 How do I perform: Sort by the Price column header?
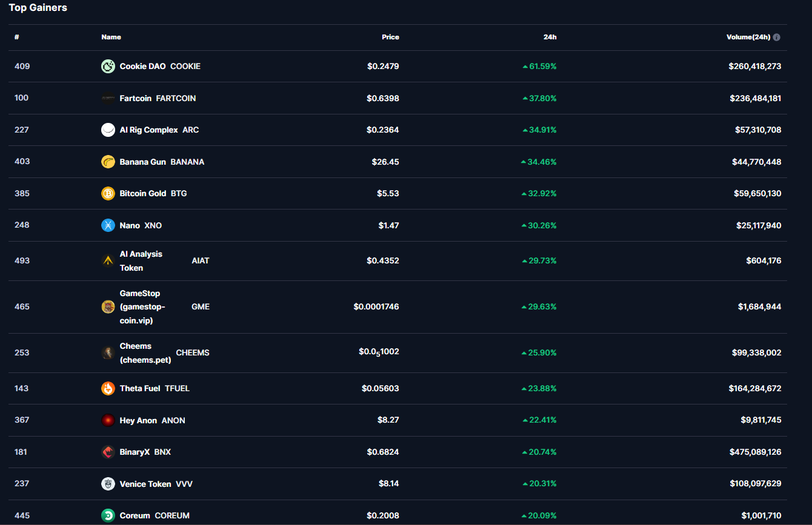(390, 38)
